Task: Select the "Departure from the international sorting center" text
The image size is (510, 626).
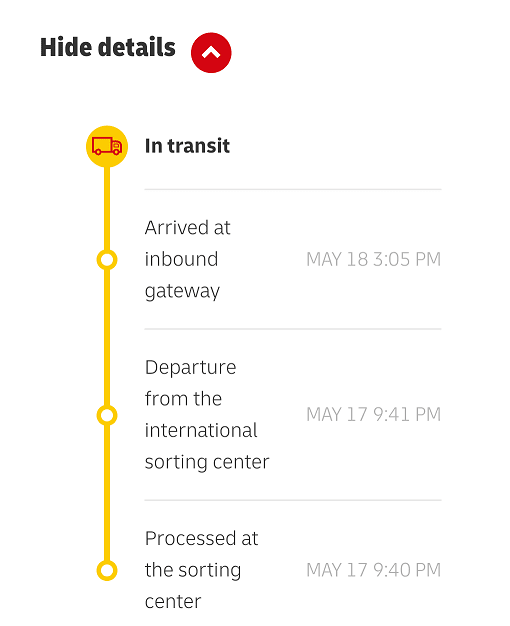Action: coord(207,414)
